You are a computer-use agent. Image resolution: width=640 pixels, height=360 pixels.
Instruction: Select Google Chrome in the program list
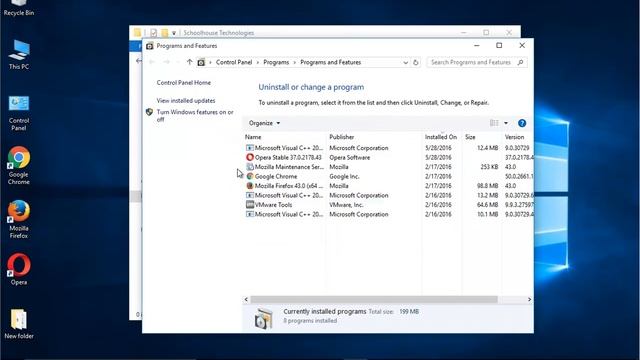[x=389, y=176]
